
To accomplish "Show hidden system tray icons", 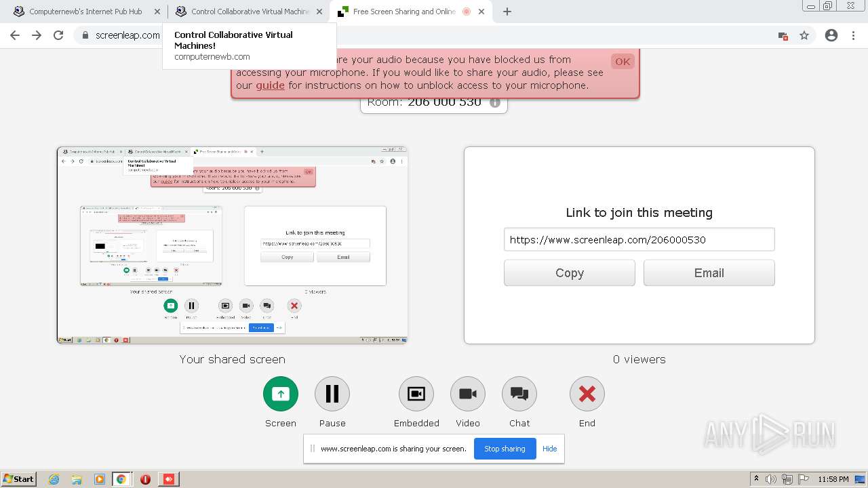I will [x=757, y=479].
